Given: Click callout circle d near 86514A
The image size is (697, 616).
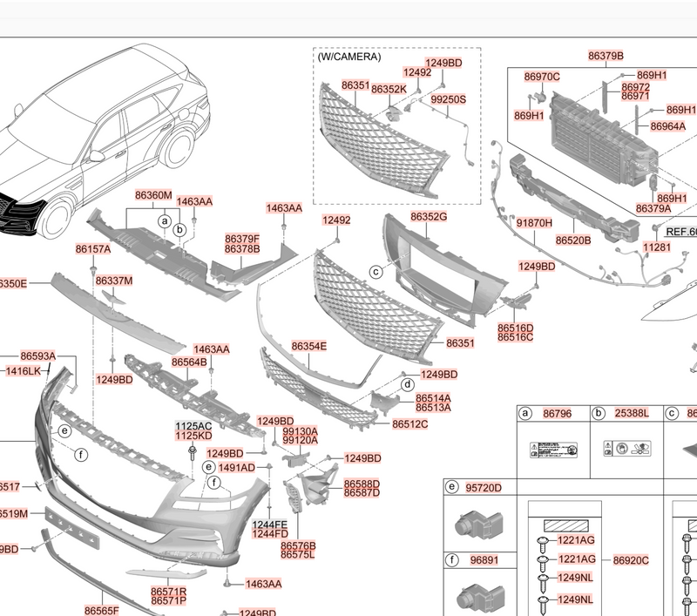Looking at the screenshot, I should [x=408, y=384].
